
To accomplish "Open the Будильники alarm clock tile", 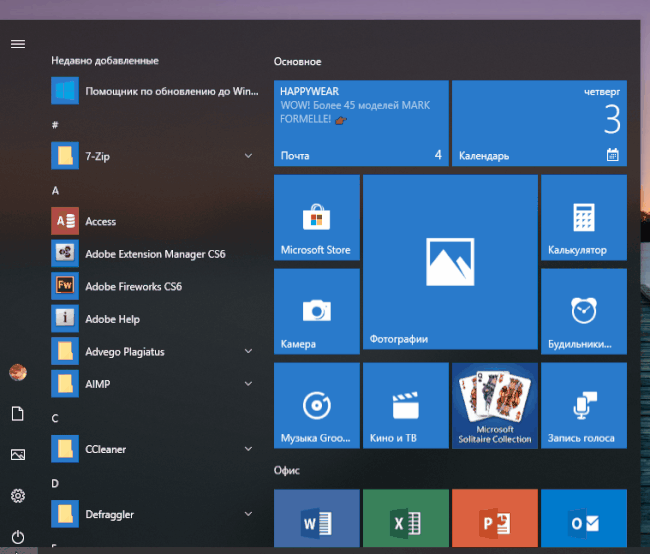I will (x=584, y=311).
